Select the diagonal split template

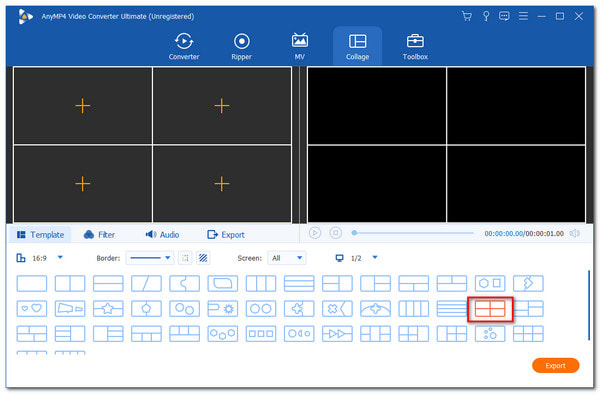click(146, 283)
